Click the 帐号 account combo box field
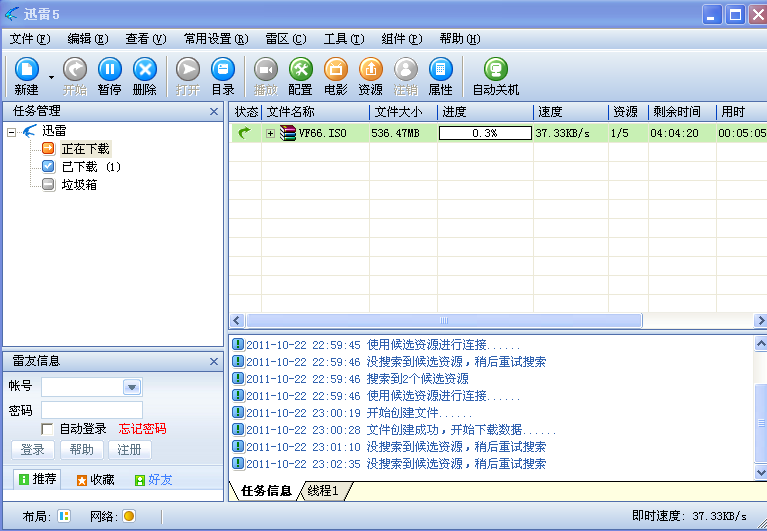This screenshot has width=767, height=531. point(92,387)
